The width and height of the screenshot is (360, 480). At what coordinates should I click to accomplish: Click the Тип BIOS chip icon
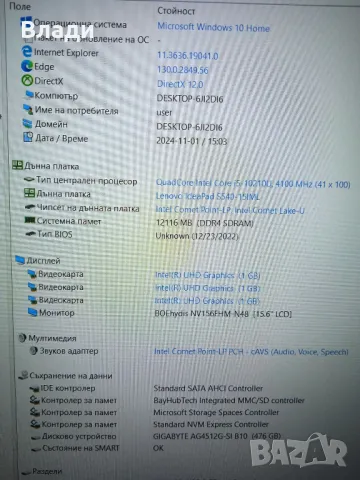[31, 234]
